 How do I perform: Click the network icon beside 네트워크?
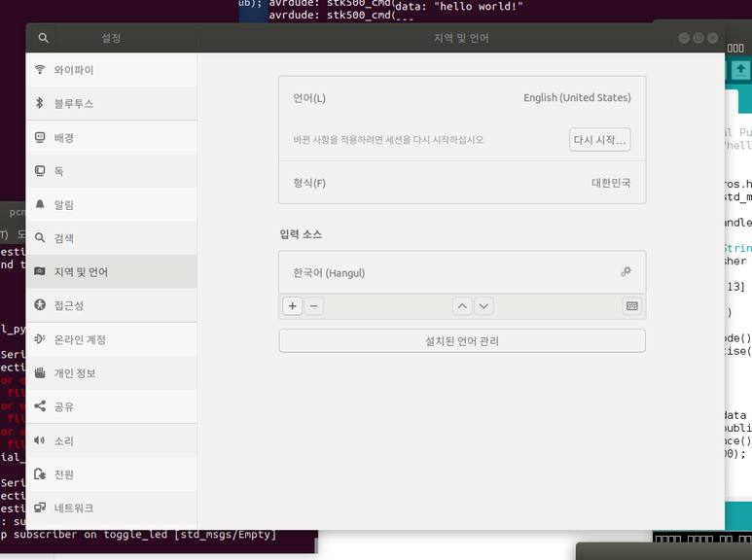(x=40, y=507)
